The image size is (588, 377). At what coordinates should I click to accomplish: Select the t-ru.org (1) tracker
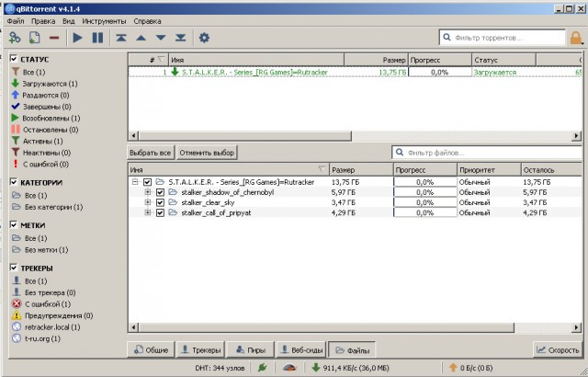37,338
